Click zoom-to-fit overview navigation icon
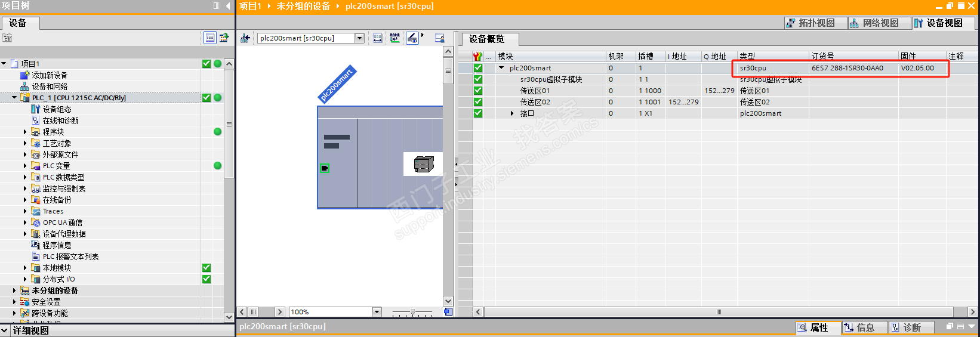The image size is (980, 337). (x=448, y=312)
